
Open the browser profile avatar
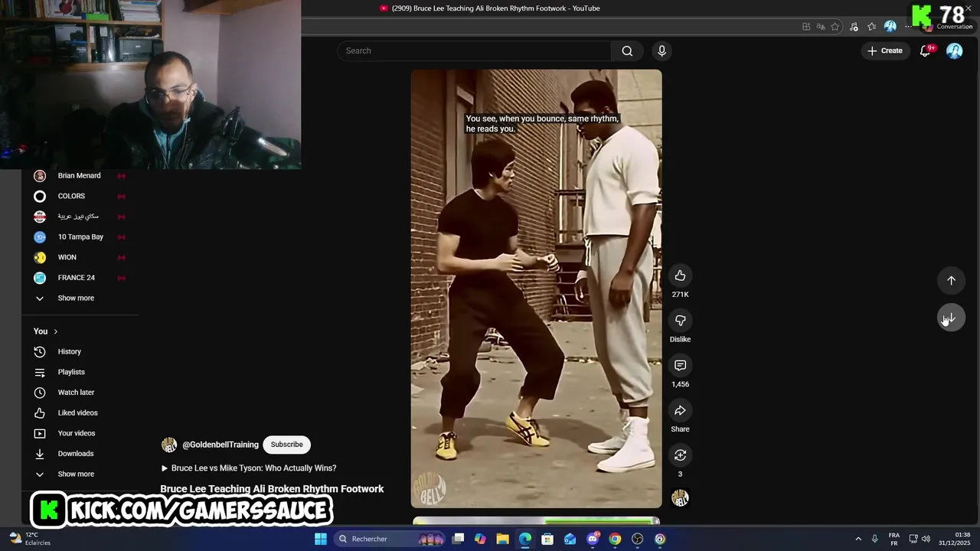(x=890, y=27)
